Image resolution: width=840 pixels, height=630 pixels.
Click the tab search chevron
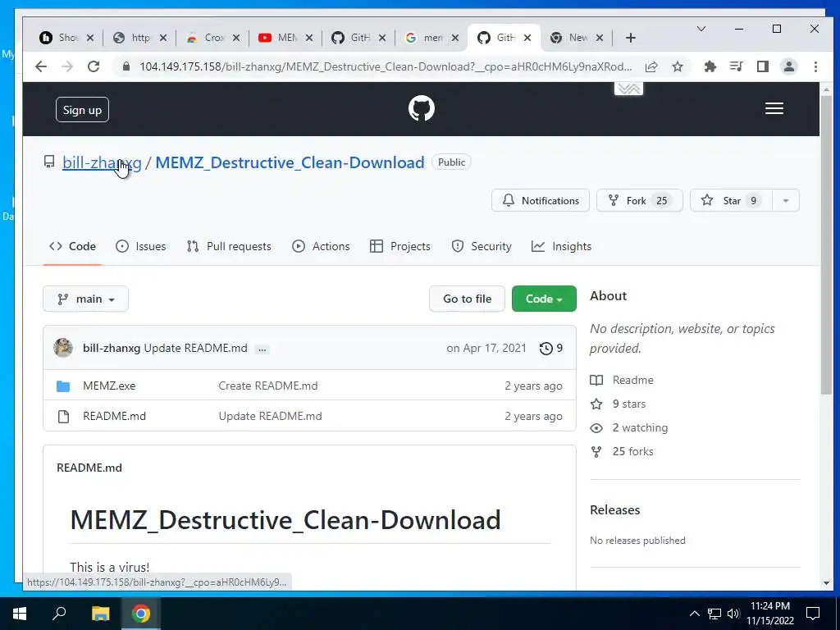point(701,29)
